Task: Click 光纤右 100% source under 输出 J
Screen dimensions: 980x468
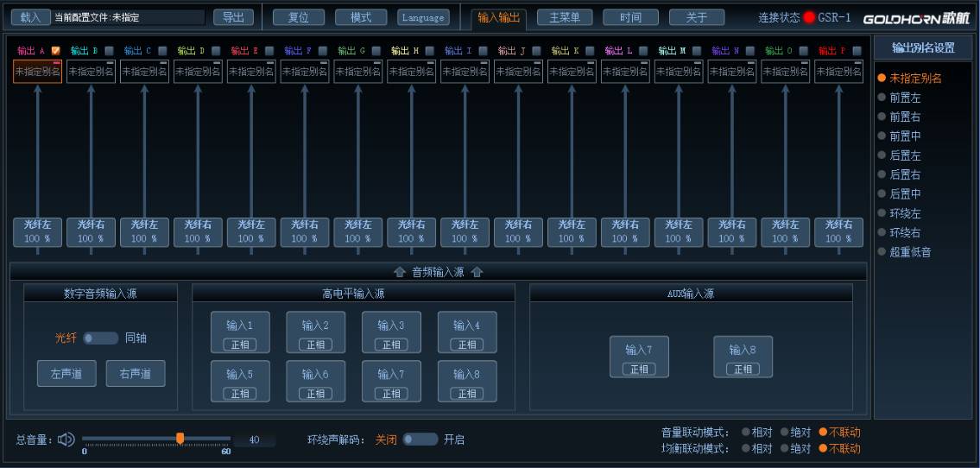Action: pos(518,231)
